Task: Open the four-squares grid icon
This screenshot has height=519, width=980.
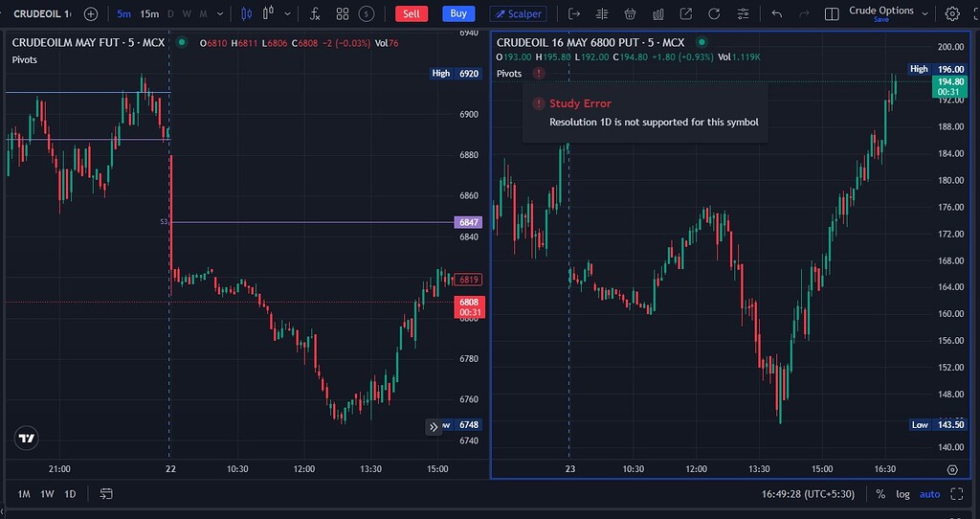Action: coord(343,13)
